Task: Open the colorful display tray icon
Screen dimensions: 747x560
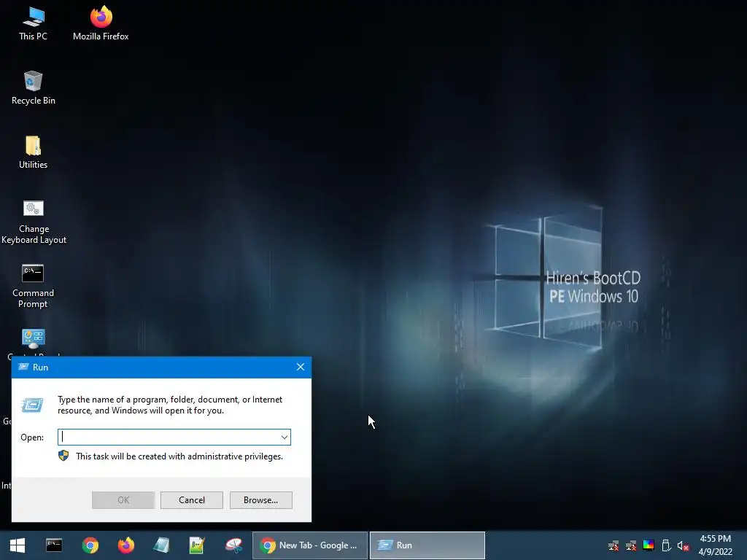Action: click(x=649, y=545)
